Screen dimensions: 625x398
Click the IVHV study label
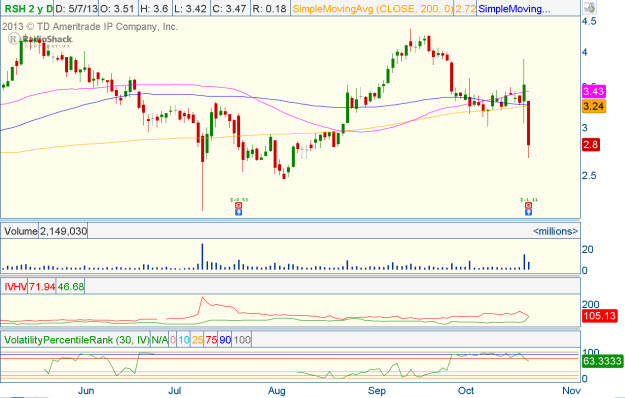tap(15, 286)
